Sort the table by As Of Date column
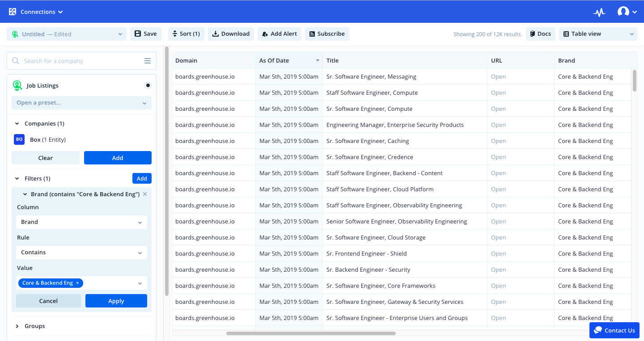 pos(317,60)
